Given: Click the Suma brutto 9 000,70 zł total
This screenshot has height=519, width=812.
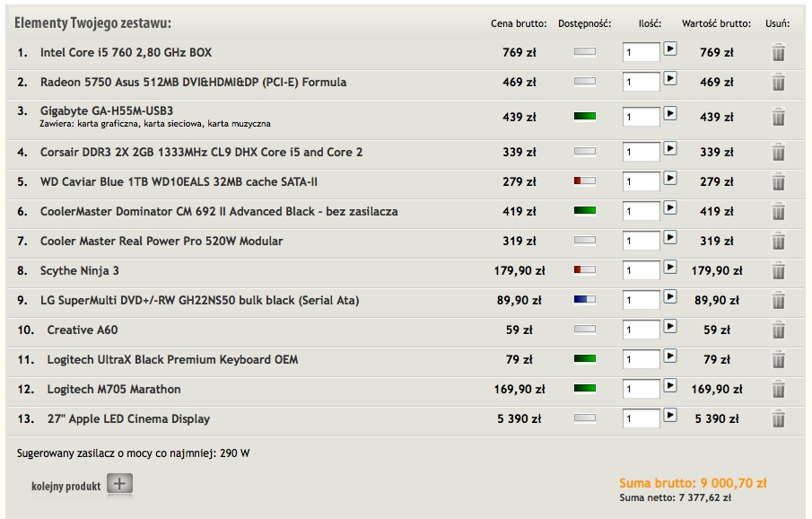Looking at the screenshot, I should point(693,483).
